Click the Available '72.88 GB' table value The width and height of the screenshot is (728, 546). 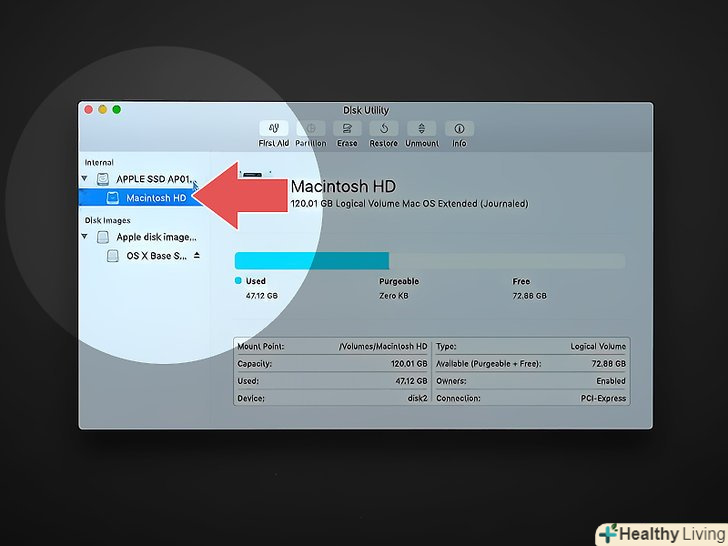[609, 364]
